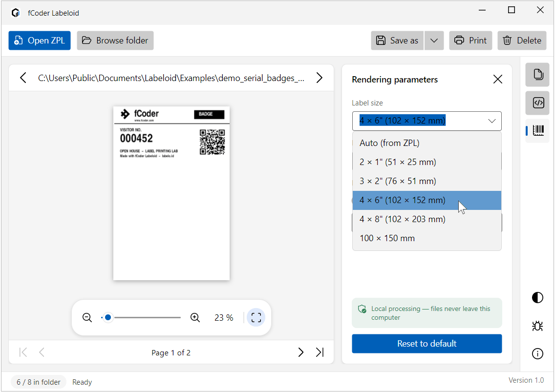Expand the Save as options arrow
555x392 pixels.
tap(434, 41)
